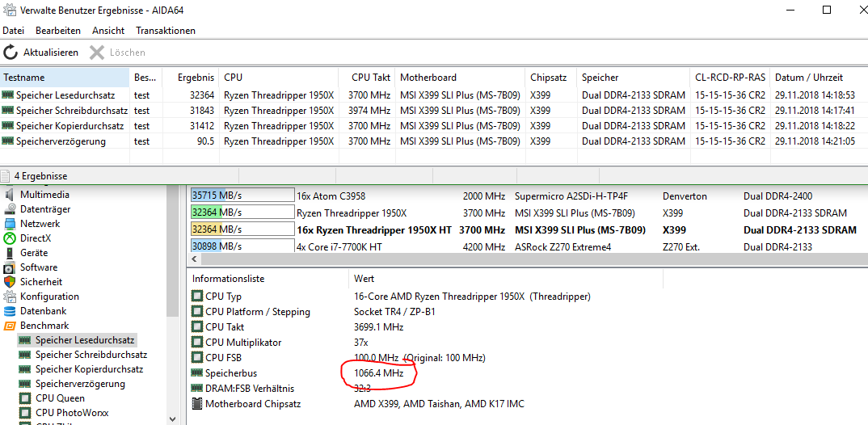Click the Socket TR4 / ZP-B1 value
The image size is (868, 425).
click(394, 312)
